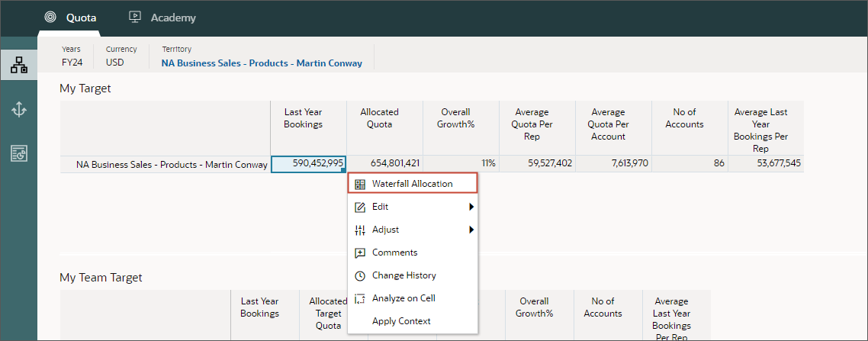Click the Comments speech bubble icon
The width and height of the screenshot is (868, 341).
coord(360,253)
